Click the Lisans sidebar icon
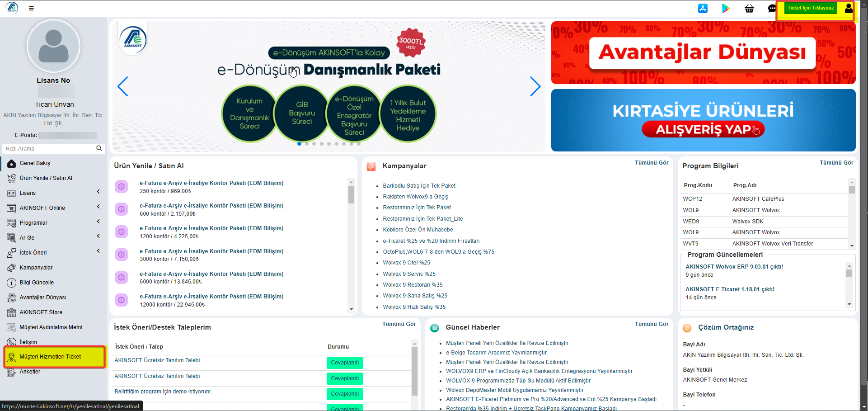 pyautogui.click(x=12, y=193)
